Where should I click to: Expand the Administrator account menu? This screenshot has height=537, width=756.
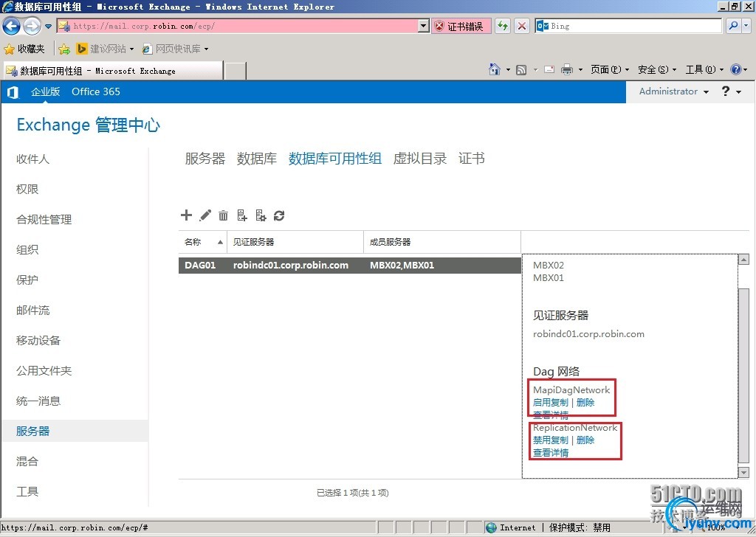[x=673, y=91]
